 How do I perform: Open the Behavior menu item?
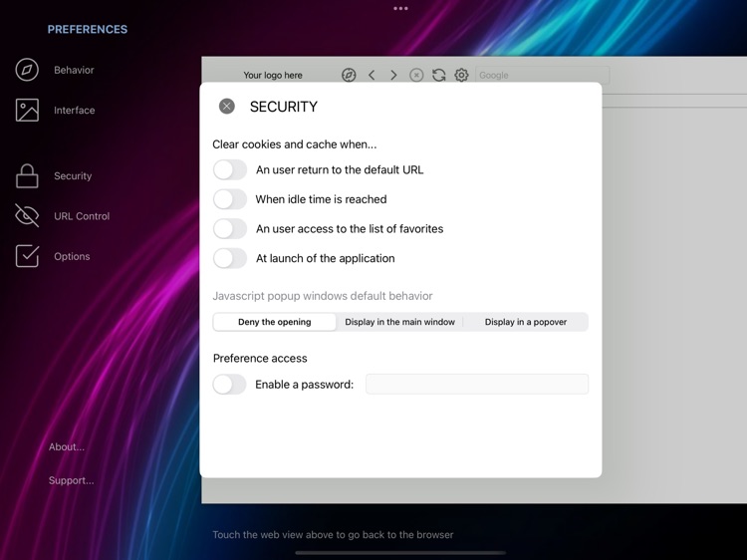point(74,70)
